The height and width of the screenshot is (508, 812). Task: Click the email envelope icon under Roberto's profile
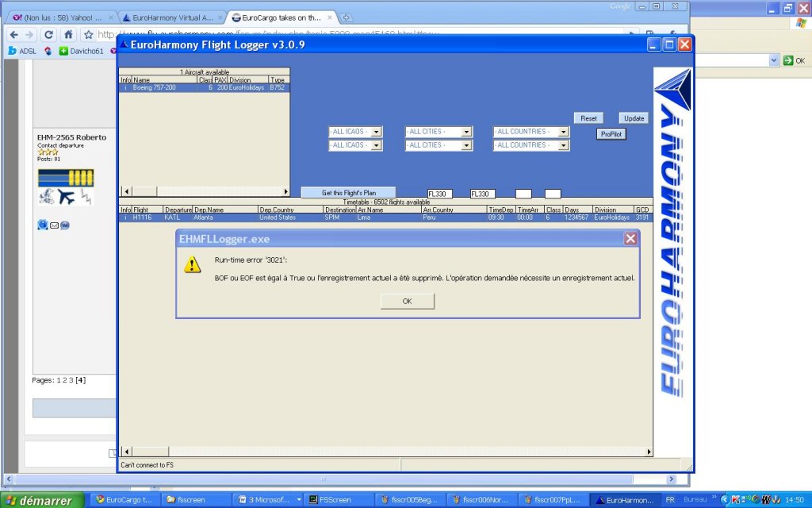[54, 225]
